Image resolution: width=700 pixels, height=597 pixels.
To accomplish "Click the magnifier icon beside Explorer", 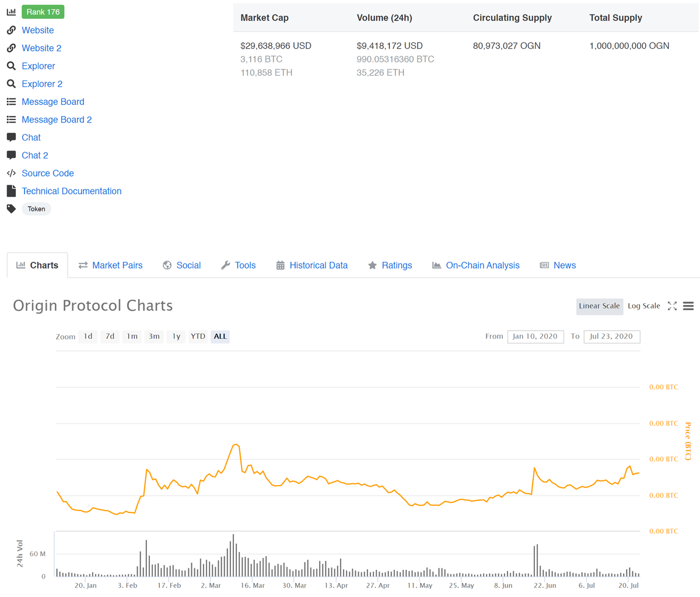I will coord(11,66).
